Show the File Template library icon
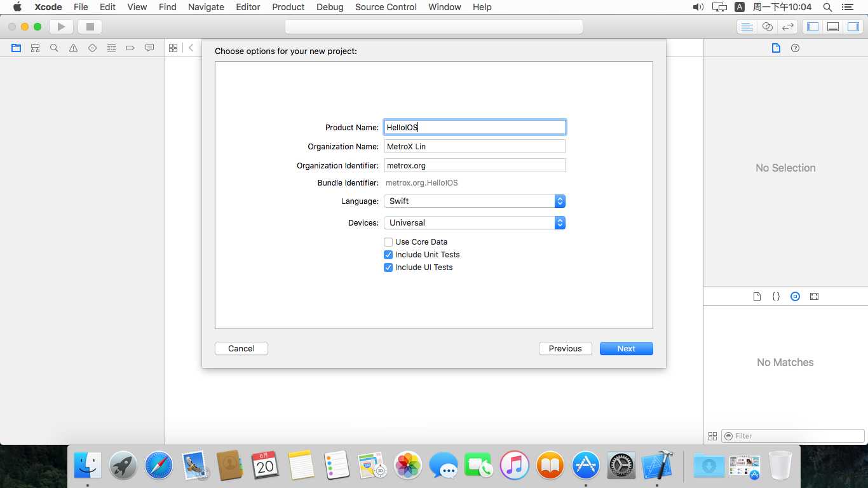Image resolution: width=868 pixels, height=488 pixels. [x=757, y=297]
